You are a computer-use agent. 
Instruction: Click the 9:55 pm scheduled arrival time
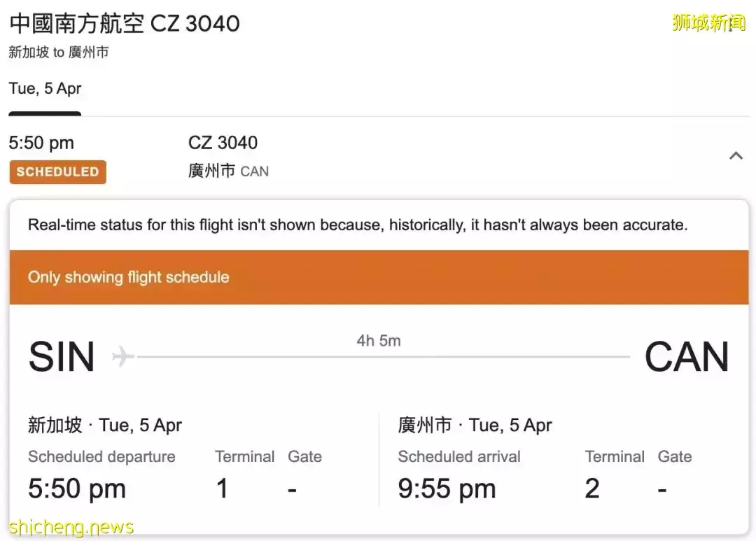pos(447,488)
